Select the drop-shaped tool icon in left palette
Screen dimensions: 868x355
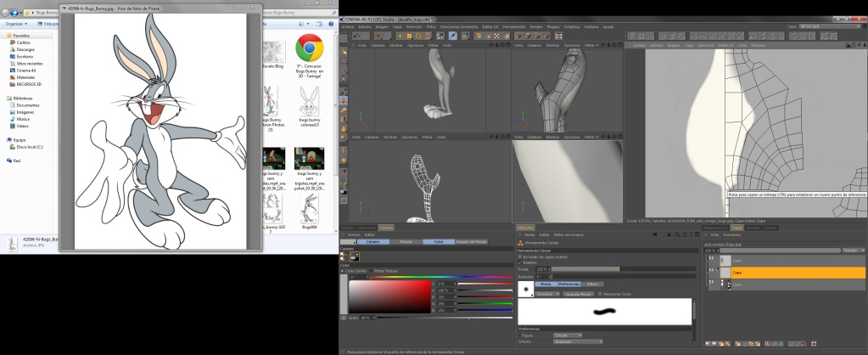click(344, 128)
